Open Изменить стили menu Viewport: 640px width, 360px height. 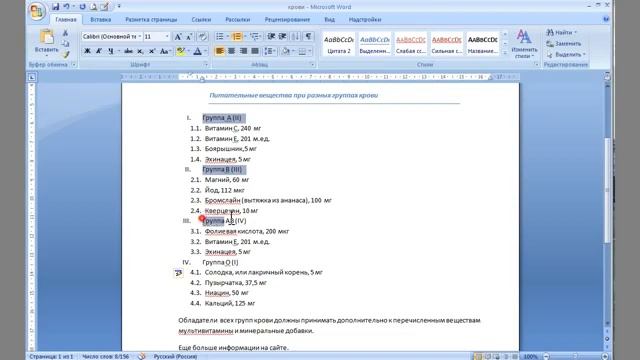click(x=524, y=44)
